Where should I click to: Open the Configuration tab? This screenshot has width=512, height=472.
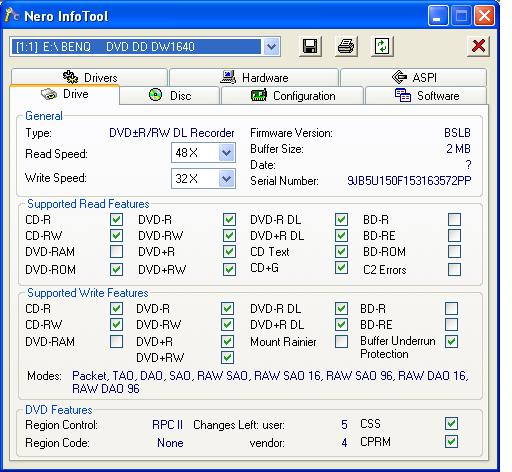pos(292,96)
